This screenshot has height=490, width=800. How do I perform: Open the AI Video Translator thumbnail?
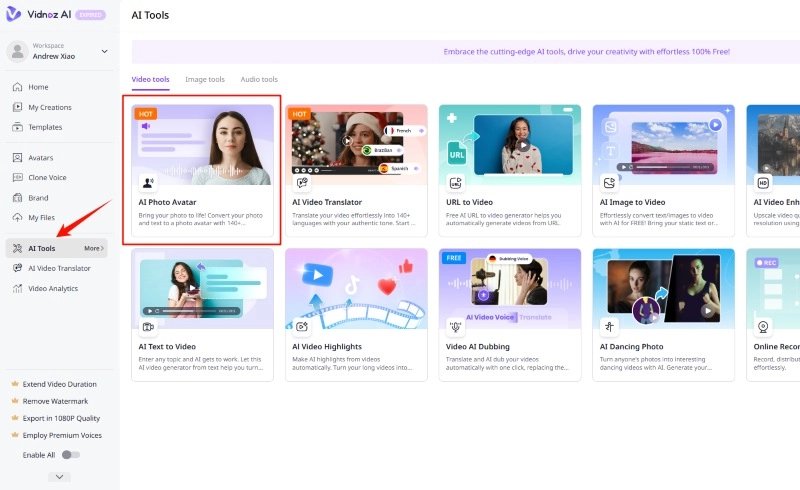[x=355, y=146]
